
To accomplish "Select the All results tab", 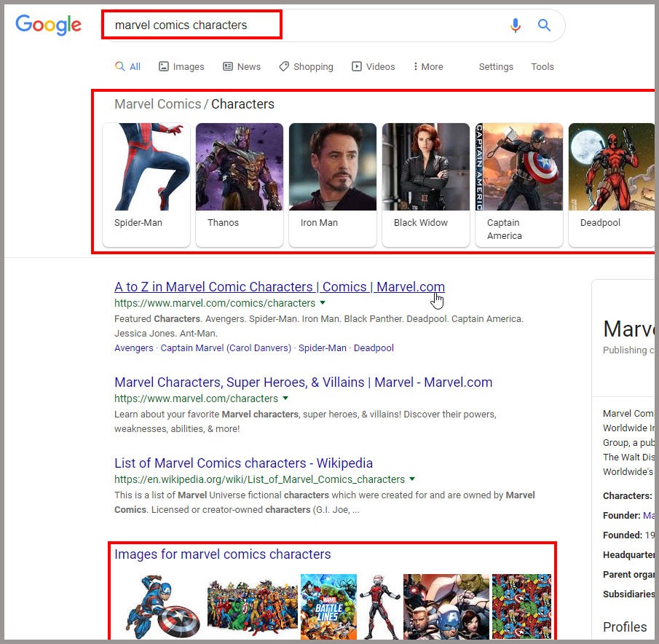I will click(127, 66).
